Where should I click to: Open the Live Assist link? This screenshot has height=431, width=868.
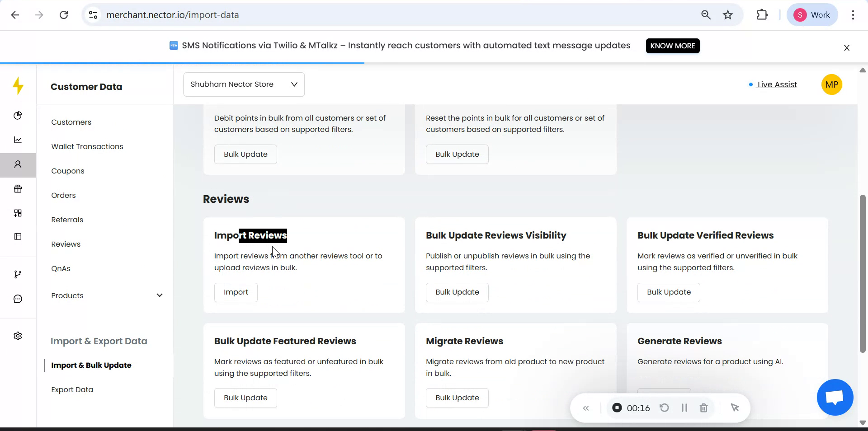[x=777, y=84]
